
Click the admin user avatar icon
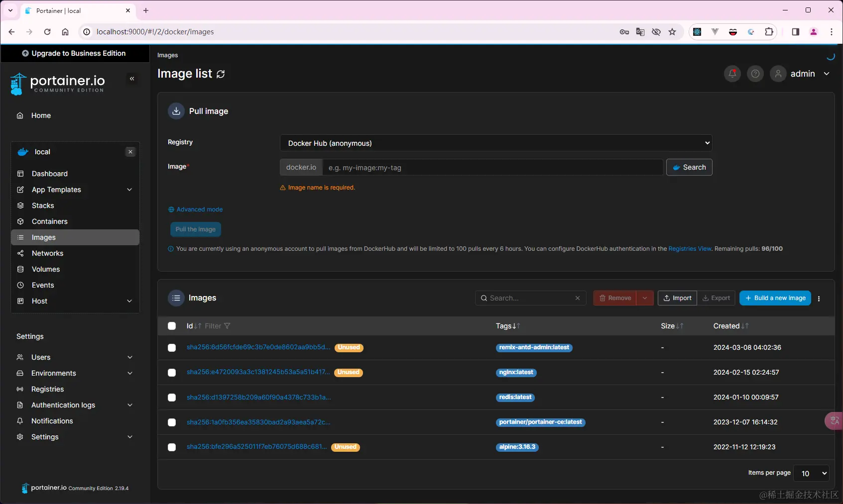778,74
